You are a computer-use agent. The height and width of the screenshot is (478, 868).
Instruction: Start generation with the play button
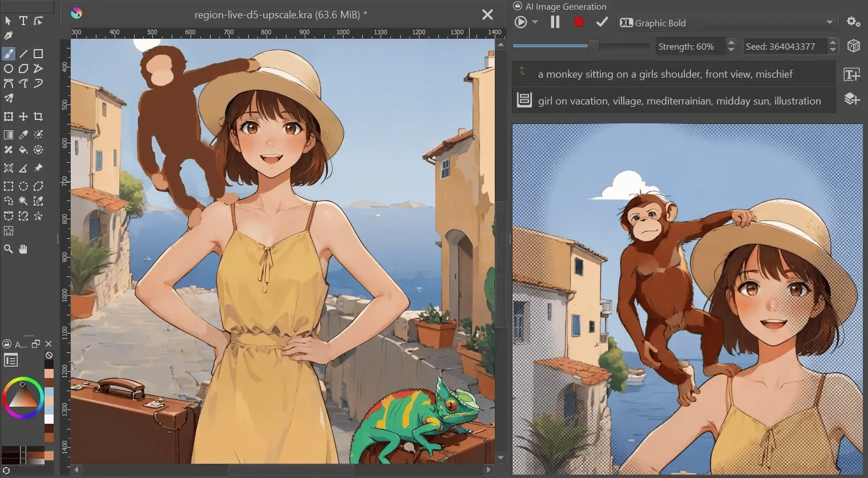[520, 22]
